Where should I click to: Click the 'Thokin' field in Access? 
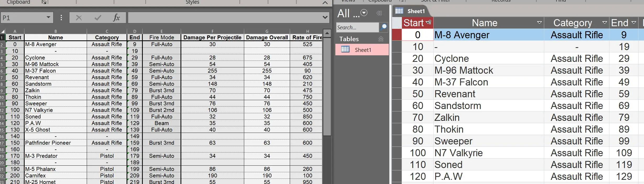[489, 129]
